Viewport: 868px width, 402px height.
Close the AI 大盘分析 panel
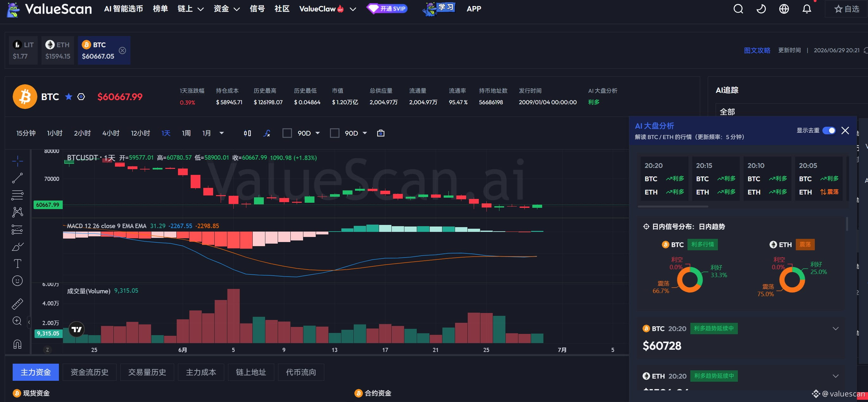pos(845,131)
